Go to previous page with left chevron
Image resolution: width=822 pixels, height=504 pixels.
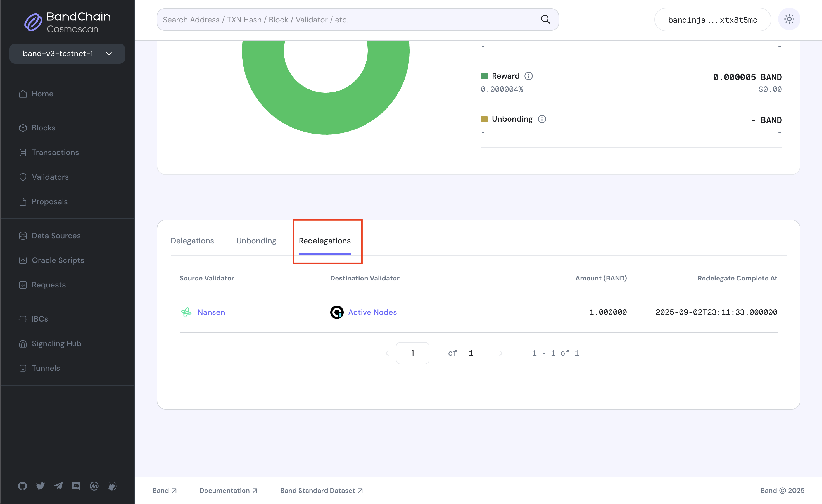click(387, 353)
